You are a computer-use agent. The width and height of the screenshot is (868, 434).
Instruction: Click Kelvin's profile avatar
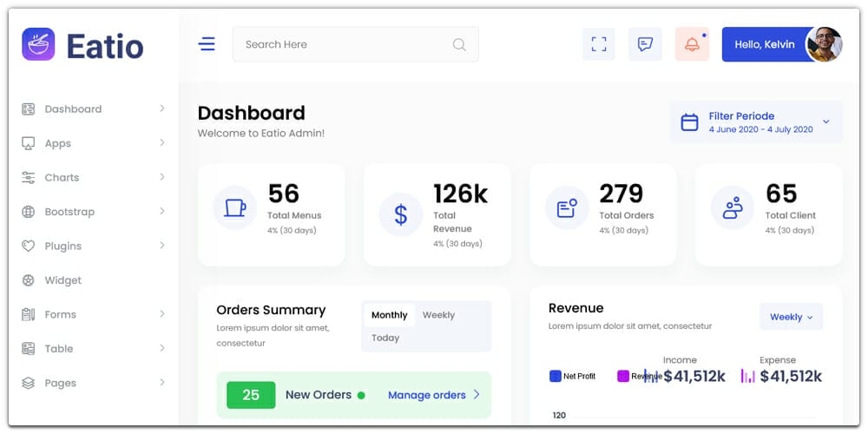(x=824, y=44)
